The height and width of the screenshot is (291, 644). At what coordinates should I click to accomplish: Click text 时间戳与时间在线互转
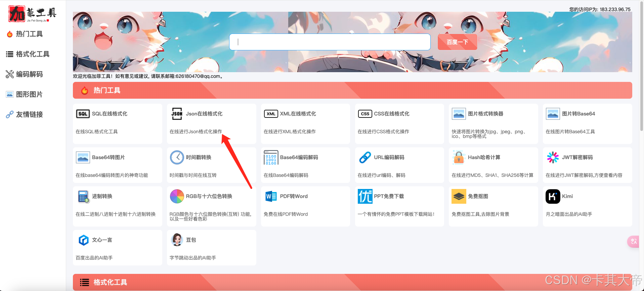point(193,175)
